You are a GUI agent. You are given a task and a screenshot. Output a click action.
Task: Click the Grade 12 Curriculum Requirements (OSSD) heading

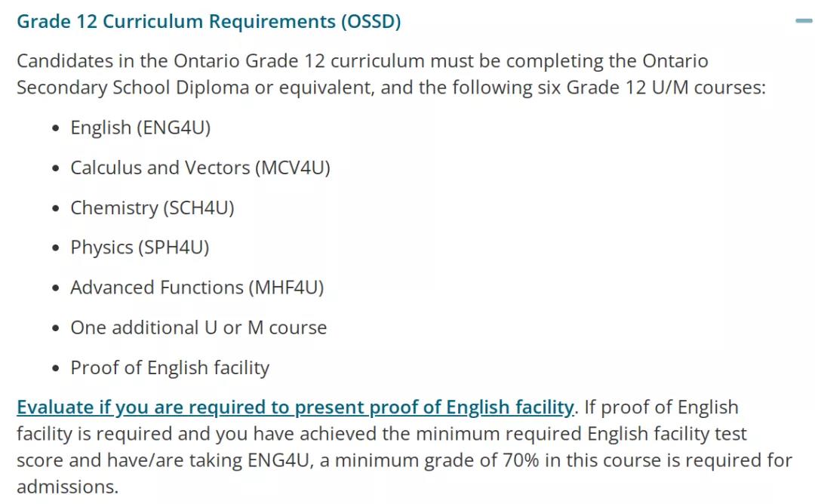pos(209,22)
